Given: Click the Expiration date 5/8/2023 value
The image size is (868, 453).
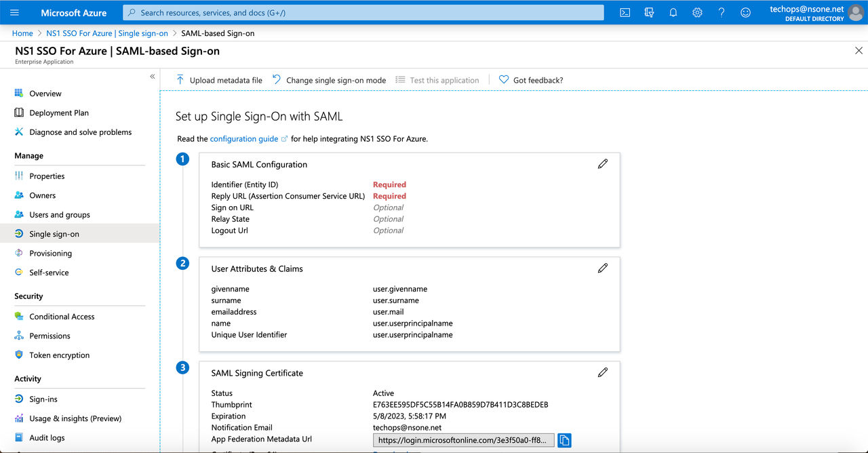Looking at the screenshot, I should coord(410,416).
